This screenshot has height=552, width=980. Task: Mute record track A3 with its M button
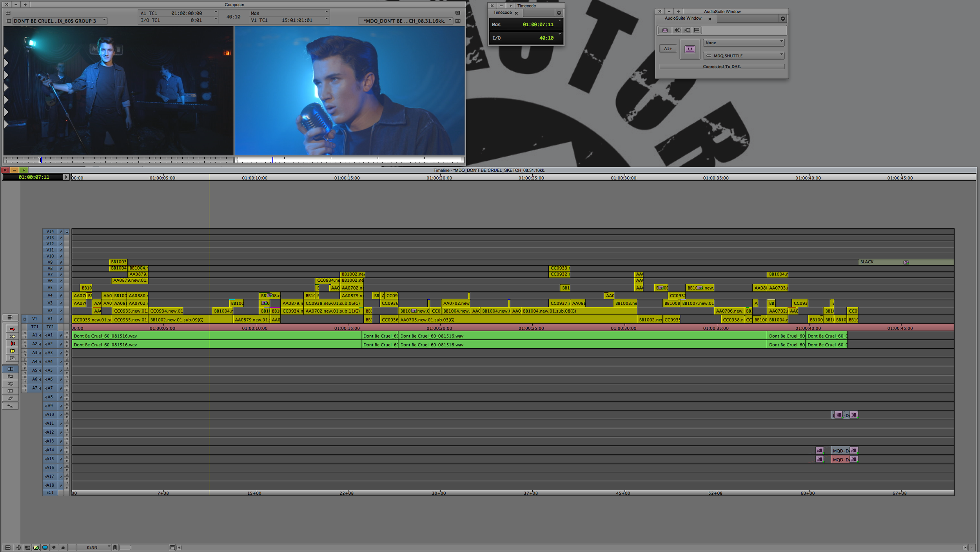pos(67,355)
